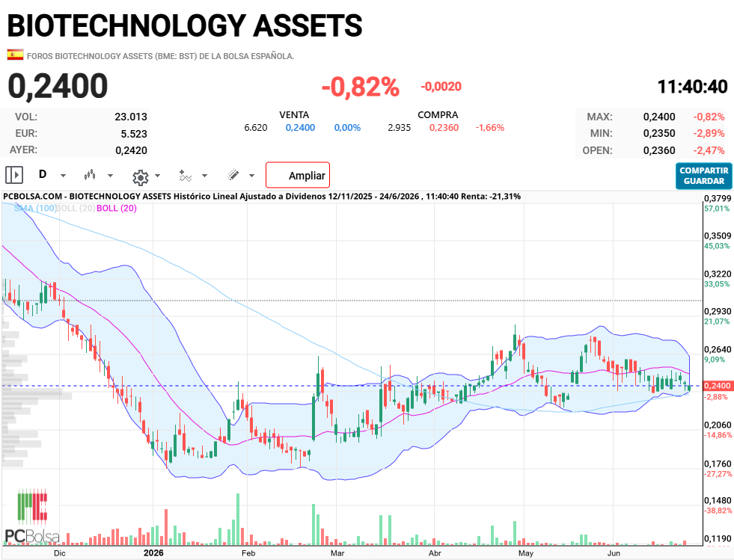Click the 11:40:40 time display

[692, 87]
